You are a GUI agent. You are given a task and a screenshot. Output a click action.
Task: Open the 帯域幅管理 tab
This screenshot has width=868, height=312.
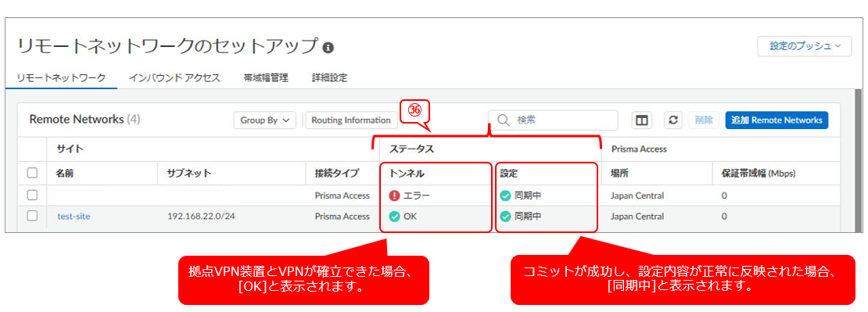pos(266,78)
